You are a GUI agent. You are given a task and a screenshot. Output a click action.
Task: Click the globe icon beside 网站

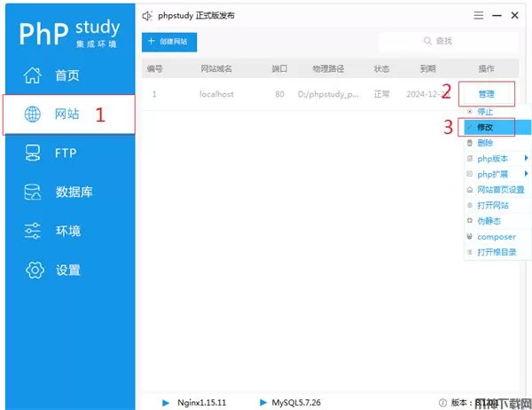[33, 114]
